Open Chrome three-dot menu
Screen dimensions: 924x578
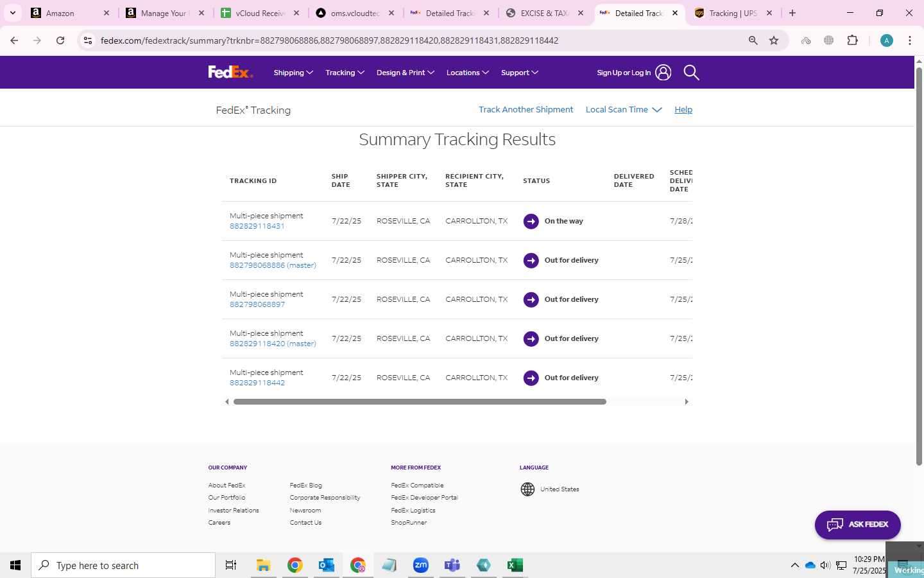click(910, 40)
